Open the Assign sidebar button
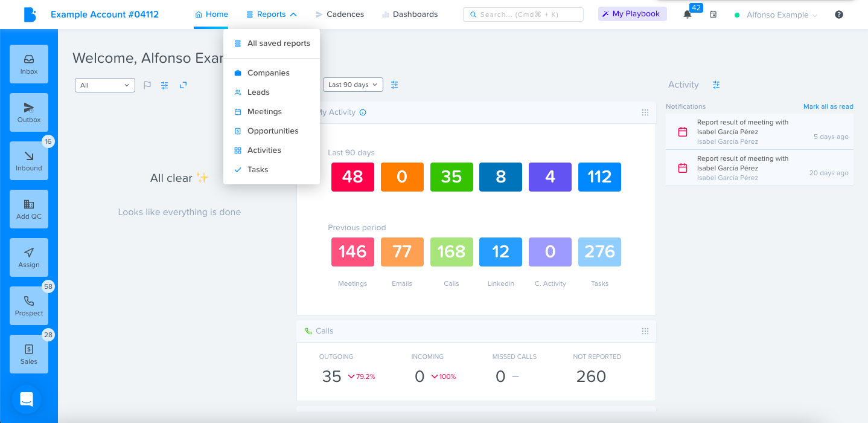 point(29,257)
